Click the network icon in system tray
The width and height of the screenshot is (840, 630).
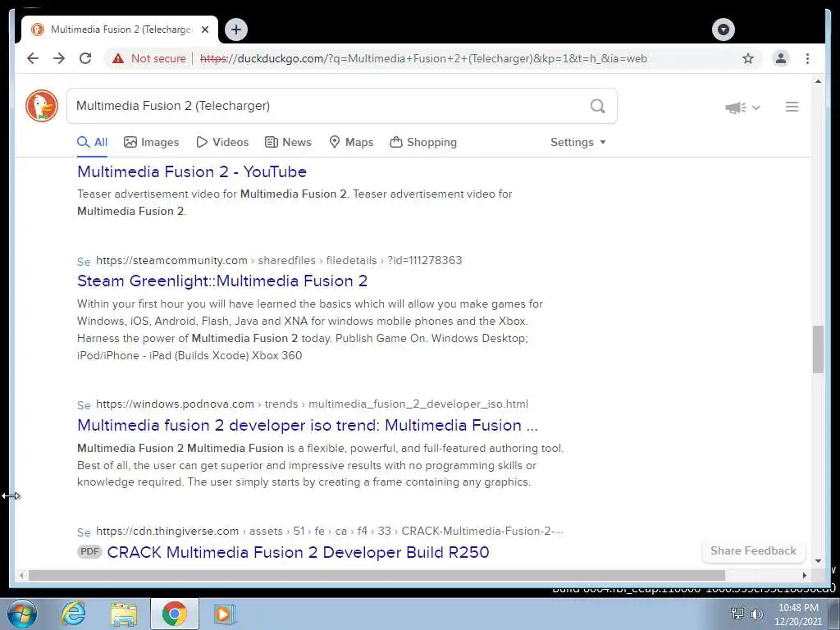(737, 614)
